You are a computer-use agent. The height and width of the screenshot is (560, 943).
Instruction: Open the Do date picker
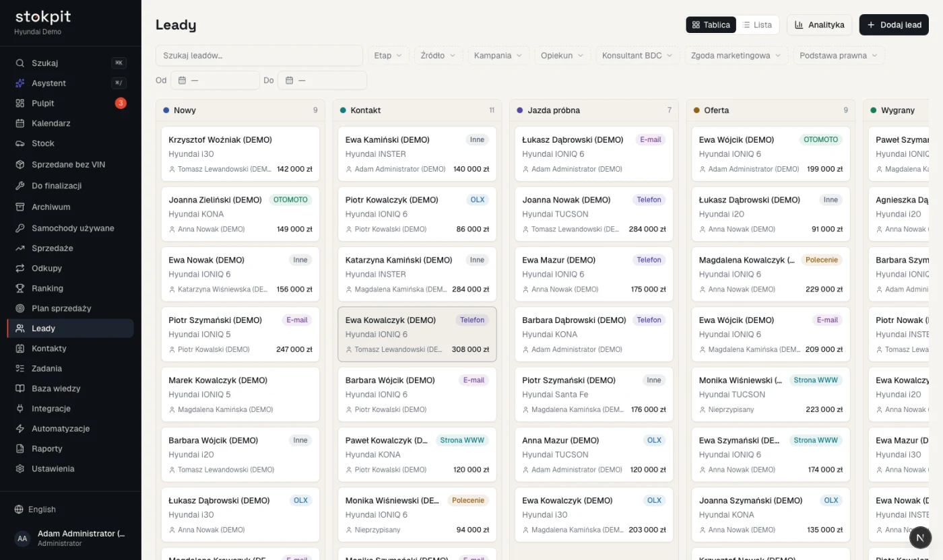click(322, 80)
